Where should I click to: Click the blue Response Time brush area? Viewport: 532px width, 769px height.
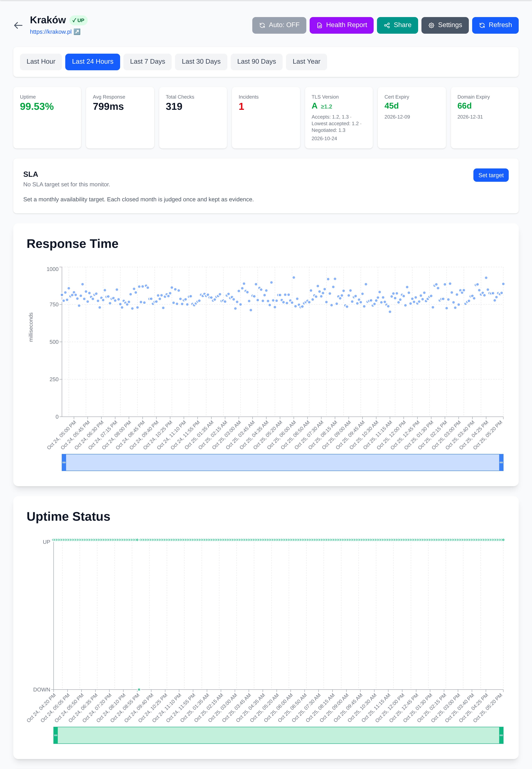[x=282, y=462]
